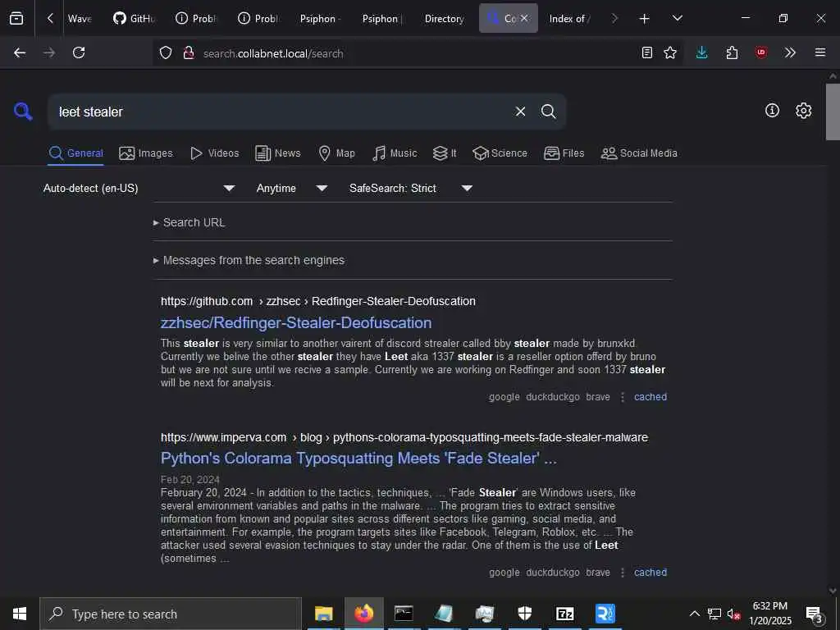Open File Explorer from the taskbar
Screen dimensions: 840x630
click(323, 614)
